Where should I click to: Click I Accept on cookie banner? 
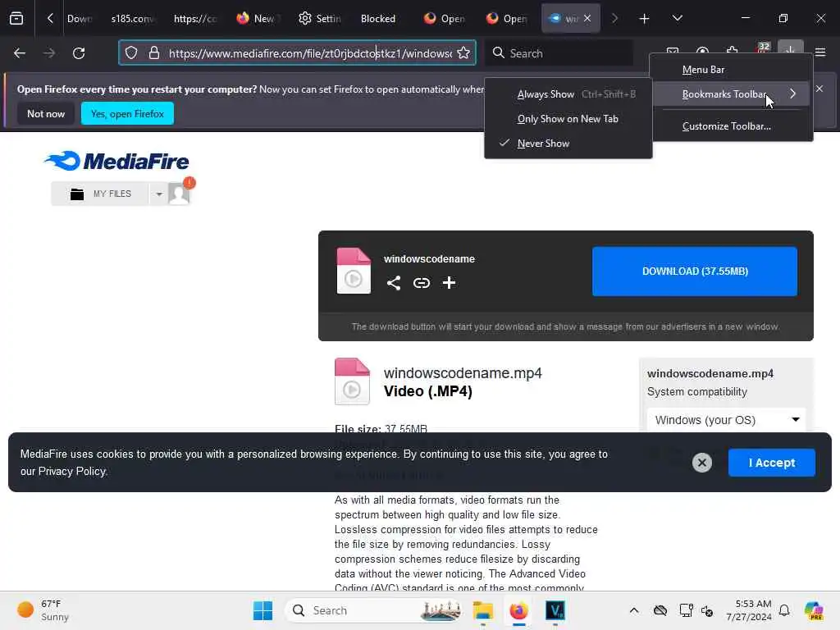click(x=771, y=463)
